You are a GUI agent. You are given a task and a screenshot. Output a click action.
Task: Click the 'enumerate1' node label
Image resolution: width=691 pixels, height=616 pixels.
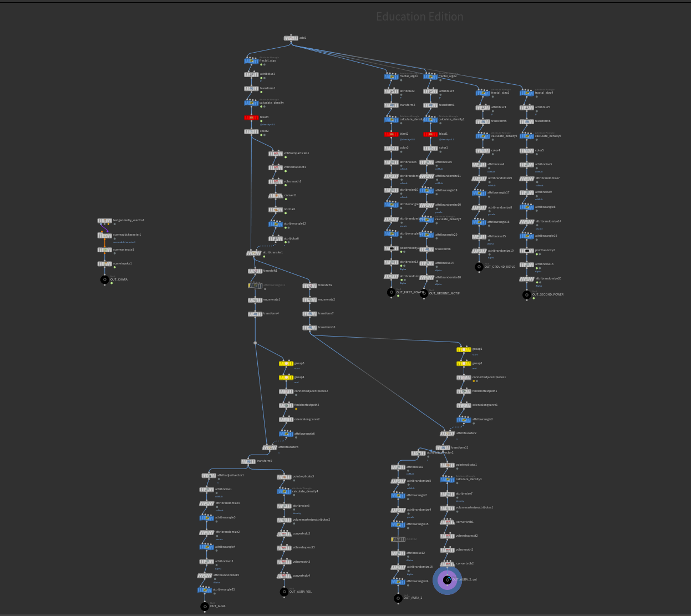point(272,299)
